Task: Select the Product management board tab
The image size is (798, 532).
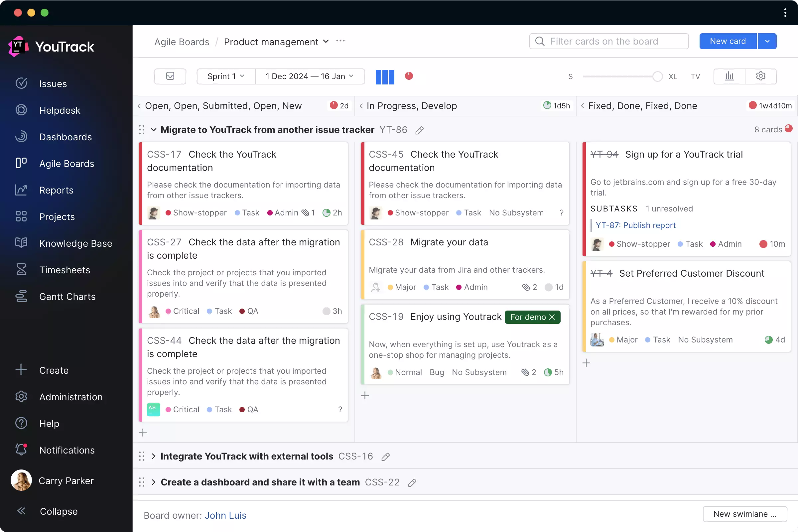Action: [x=271, y=42]
